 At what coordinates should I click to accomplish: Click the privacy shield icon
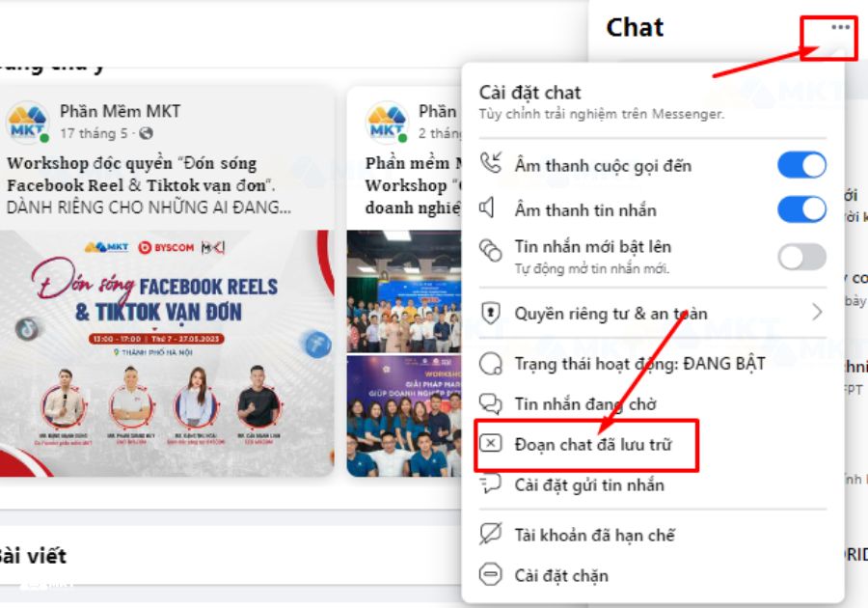pos(491,313)
